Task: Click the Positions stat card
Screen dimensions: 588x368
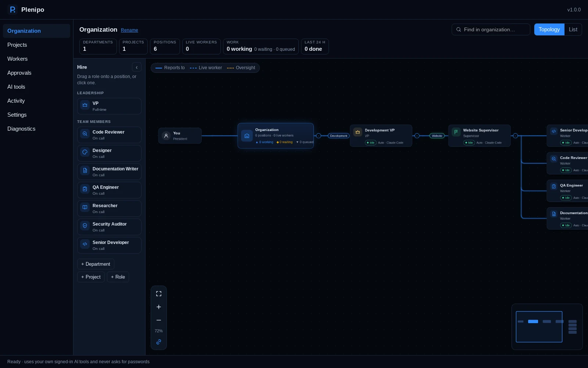Action: (x=165, y=46)
